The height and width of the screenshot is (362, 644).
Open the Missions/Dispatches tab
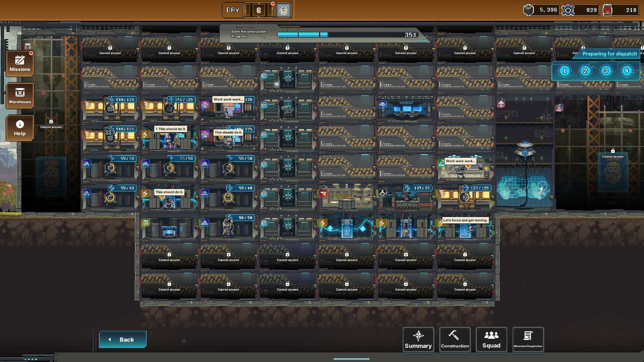point(528,340)
